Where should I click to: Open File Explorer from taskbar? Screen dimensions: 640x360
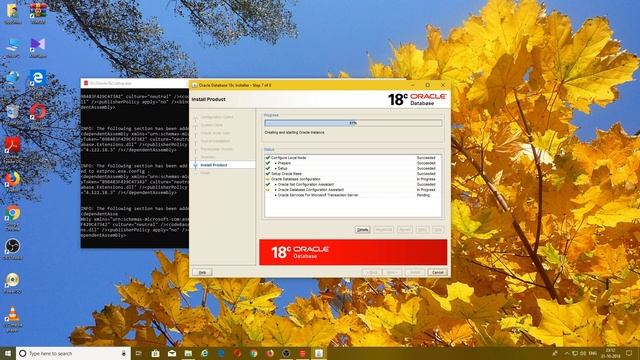coord(188,353)
